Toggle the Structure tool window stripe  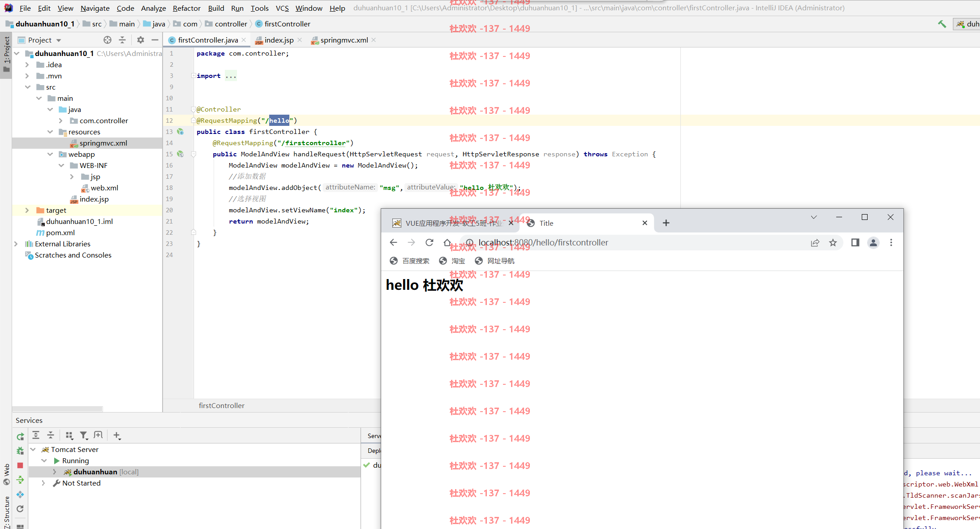[6, 512]
